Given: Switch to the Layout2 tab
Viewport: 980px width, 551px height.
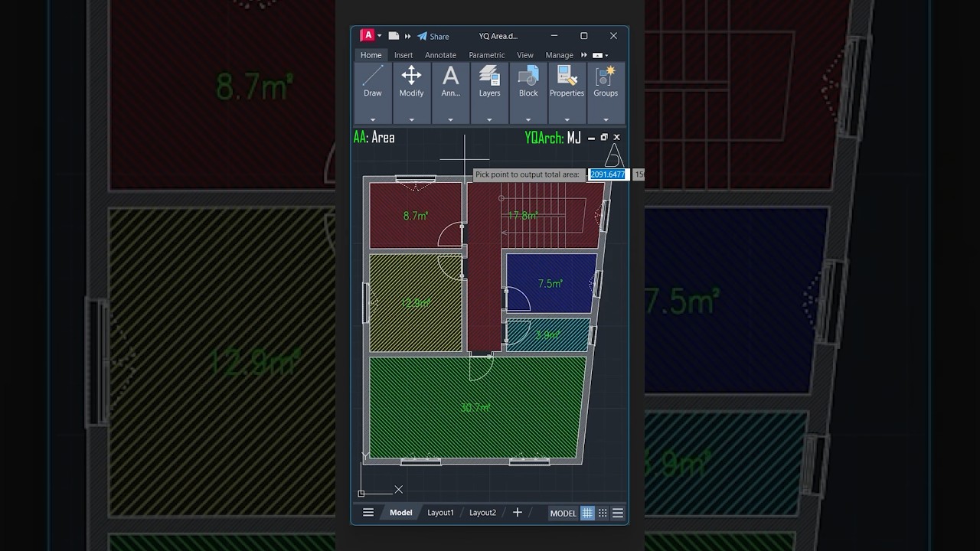Looking at the screenshot, I should click(482, 513).
